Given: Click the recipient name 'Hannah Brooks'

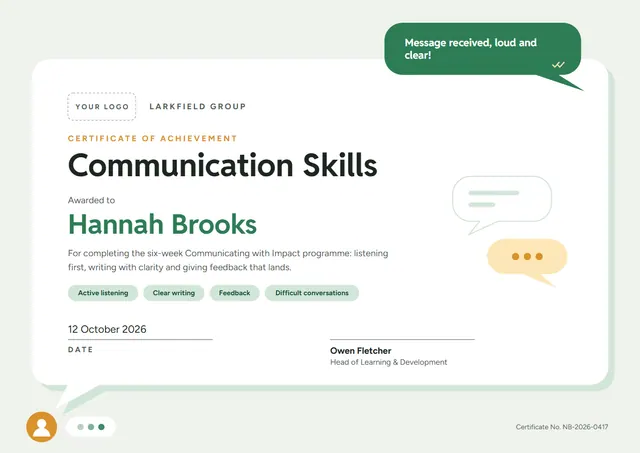Looking at the screenshot, I should tap(162, 224).
